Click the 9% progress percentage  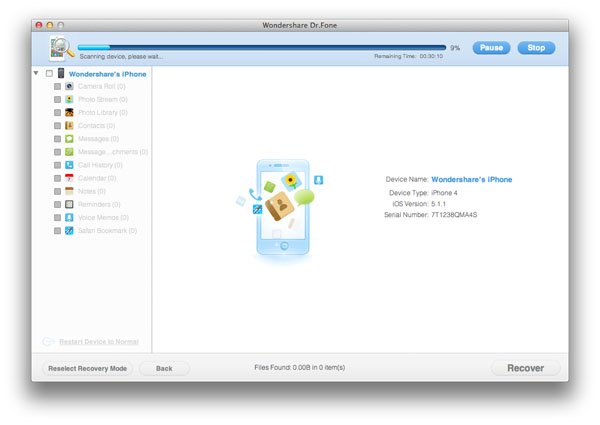pyautogui.click(x=455, y=48)
